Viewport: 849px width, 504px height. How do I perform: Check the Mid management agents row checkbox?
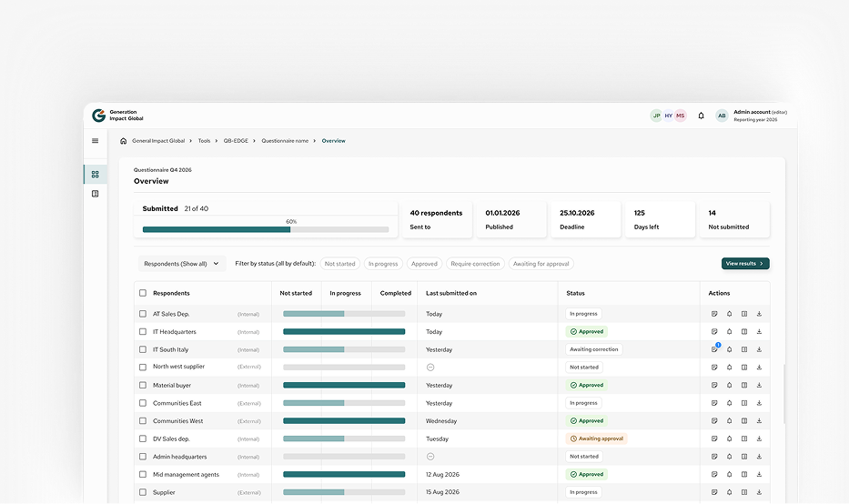143,475
